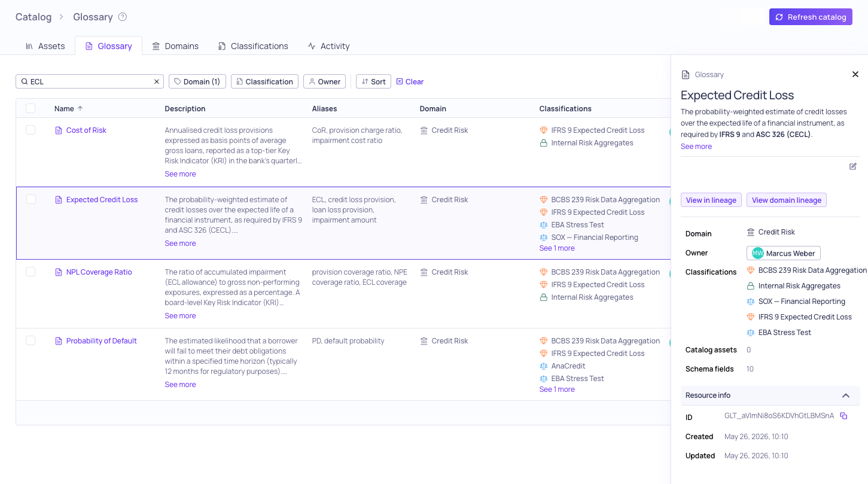Image resolution: width=868 pixels, height=484 pixels.
Task: Click the help icon beside Glossary title
Action: click(x=123, y=17)
